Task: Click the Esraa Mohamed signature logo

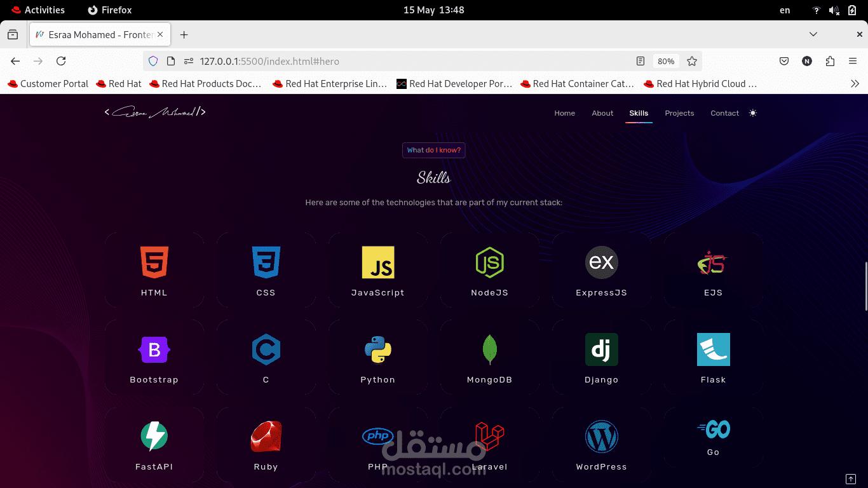Action: click(x=155, y=112)
